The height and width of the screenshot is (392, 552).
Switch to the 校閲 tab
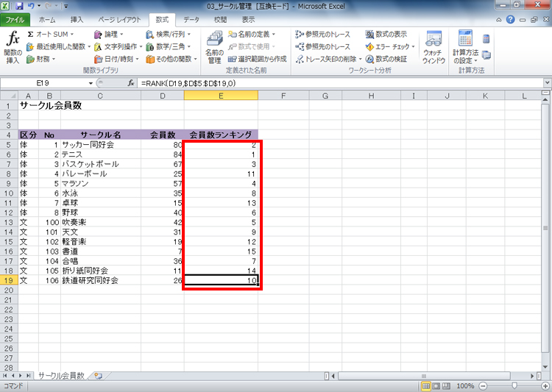(220, 20)
